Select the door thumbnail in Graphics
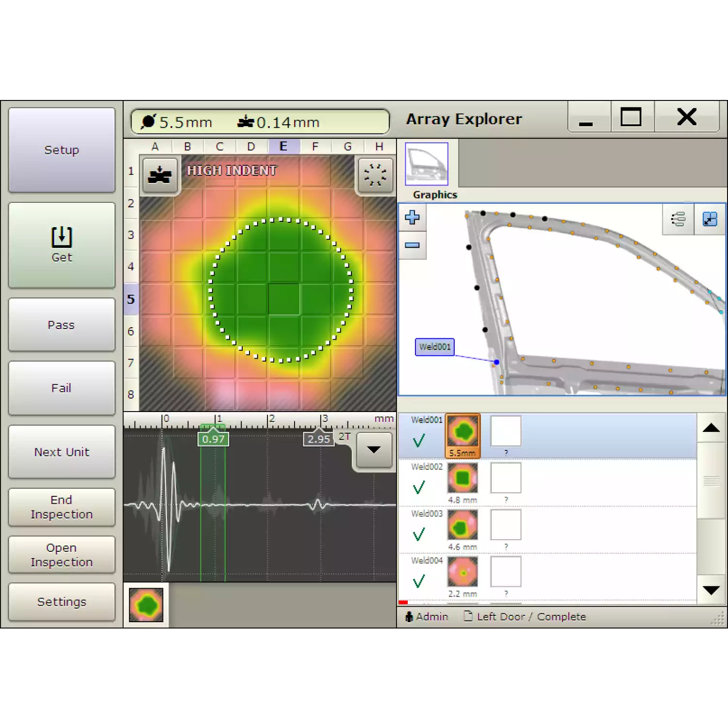 427,164
